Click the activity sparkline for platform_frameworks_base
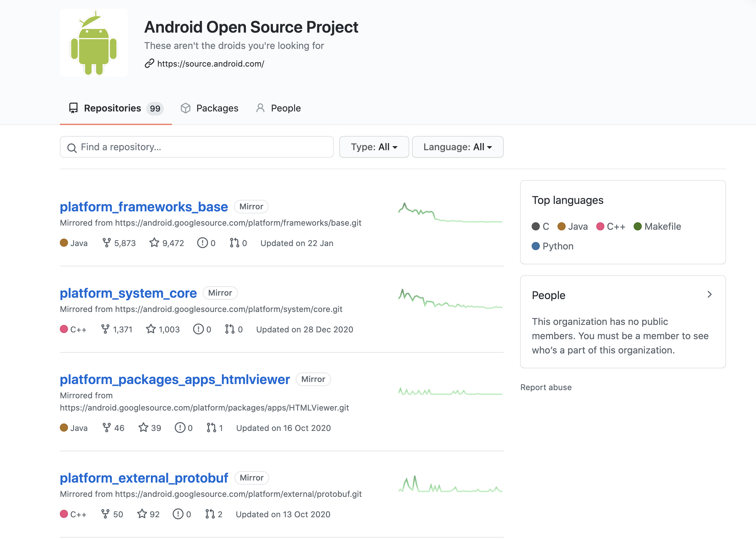This screenshot has width=756, height=539. (450, 212)
